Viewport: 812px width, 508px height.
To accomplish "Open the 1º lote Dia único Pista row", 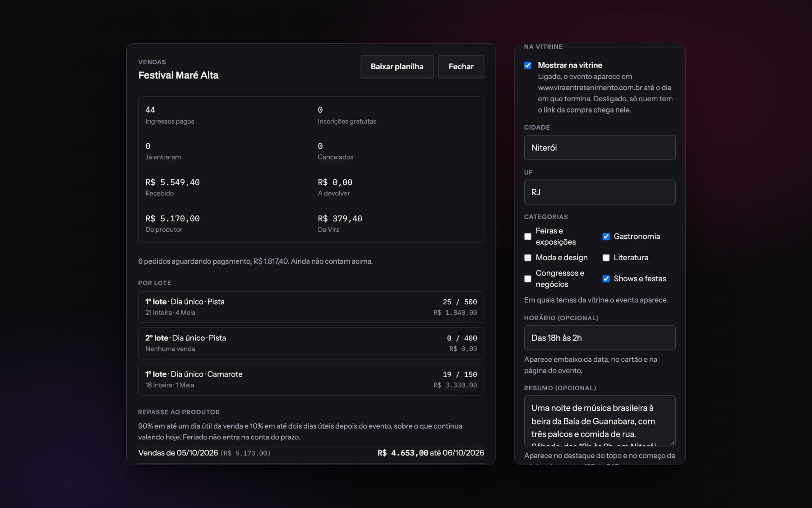I will [311, 307].
